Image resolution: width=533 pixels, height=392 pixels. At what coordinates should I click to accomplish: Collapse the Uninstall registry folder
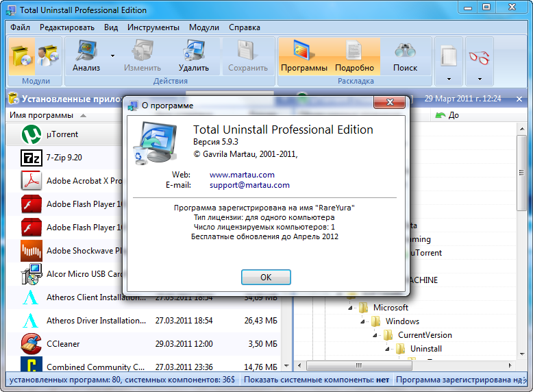coord(387,349)
